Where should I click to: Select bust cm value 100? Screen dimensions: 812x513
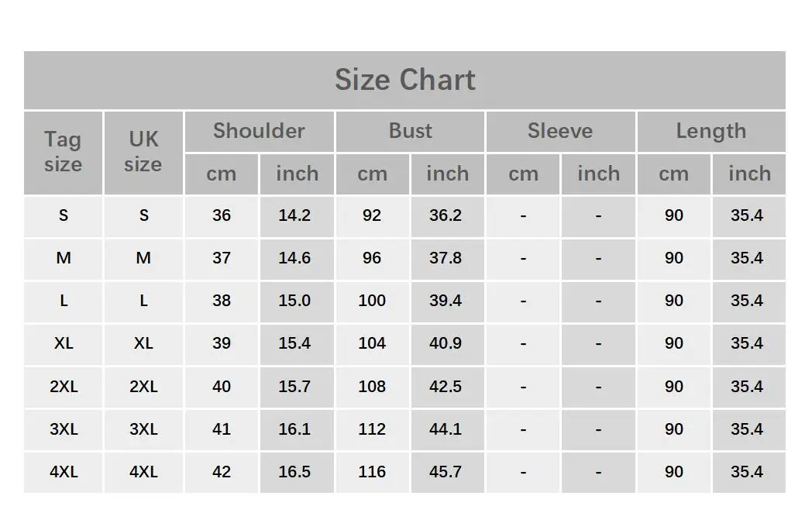click(x=373, y=301)
